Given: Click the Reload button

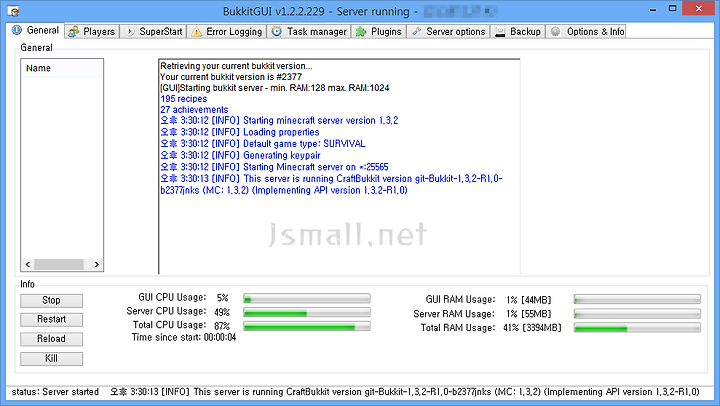Looking at the screenshot, I should [x=51, y=339].
